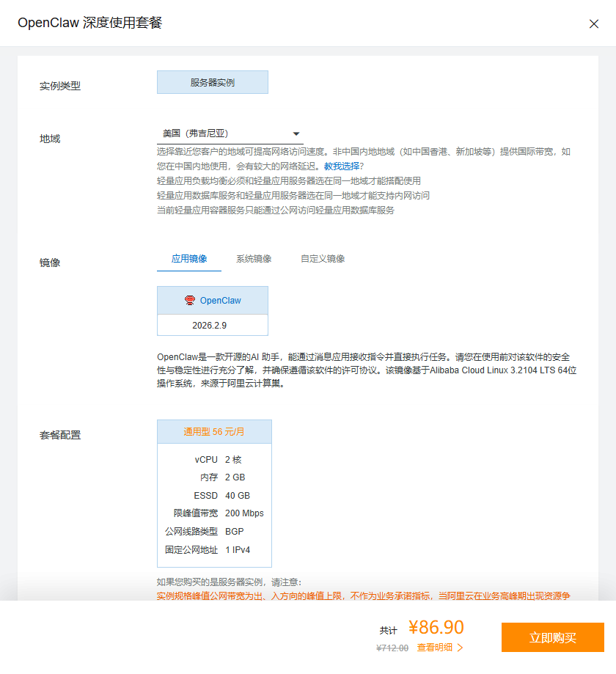The width and height of the screenshot is (616, 674).
Task: Open the 查看明细 price details link
Action: (435, 648)
